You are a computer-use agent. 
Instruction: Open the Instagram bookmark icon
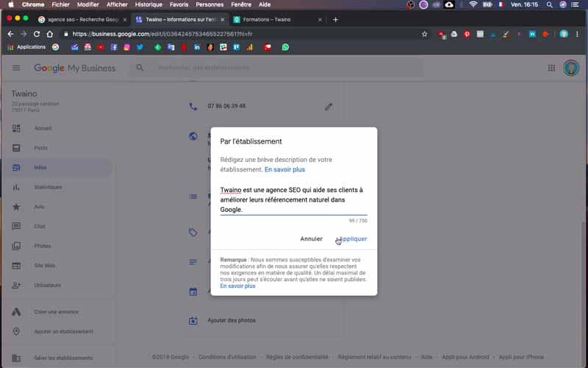point(126,47)
